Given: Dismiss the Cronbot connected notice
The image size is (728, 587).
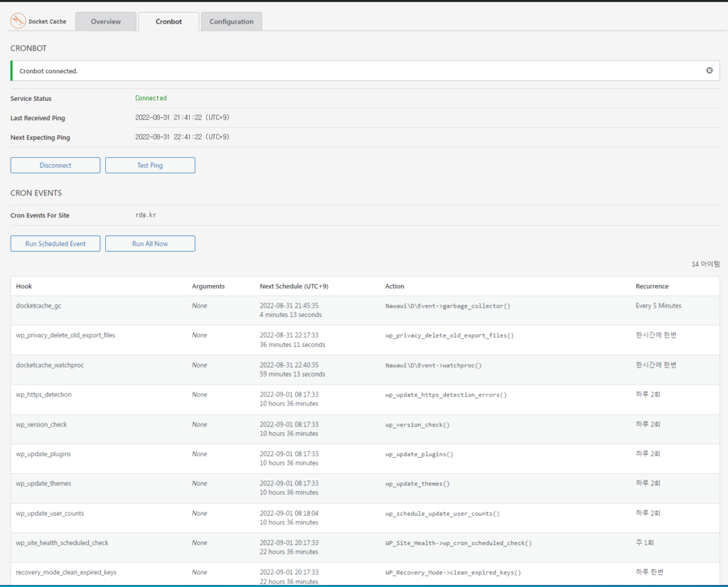Looking at the screenshot, I should click(x=710, y=70).
